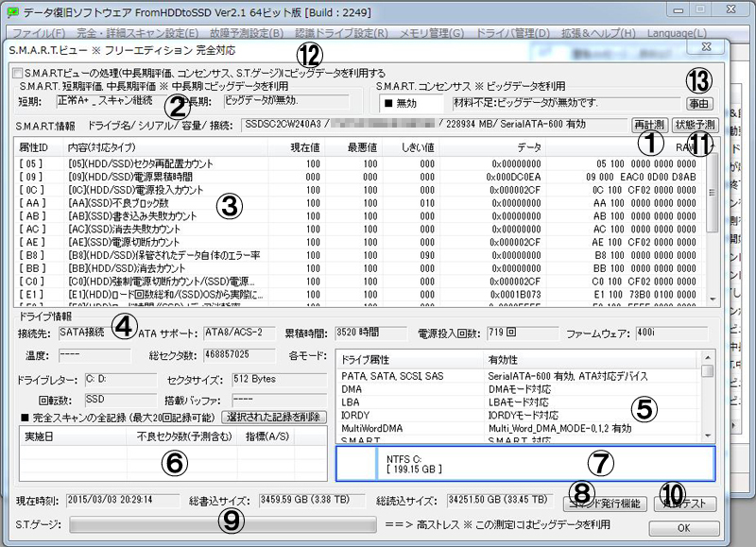The image size is (756, 547).
Task: Click the 総書込サイズ field showing 3459.59 GB
Action: (312, 501)
